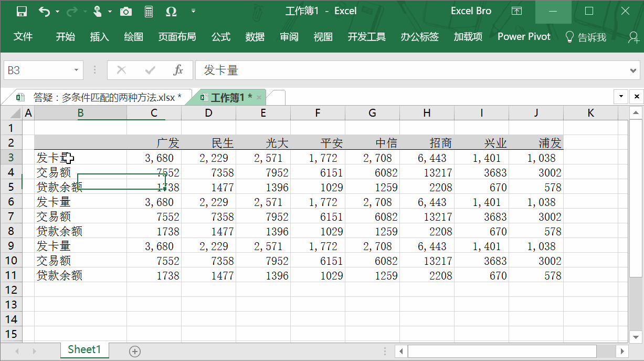Open the 办公标签 ribbon tab
644x361 pixels.
[x=420, y=37]
